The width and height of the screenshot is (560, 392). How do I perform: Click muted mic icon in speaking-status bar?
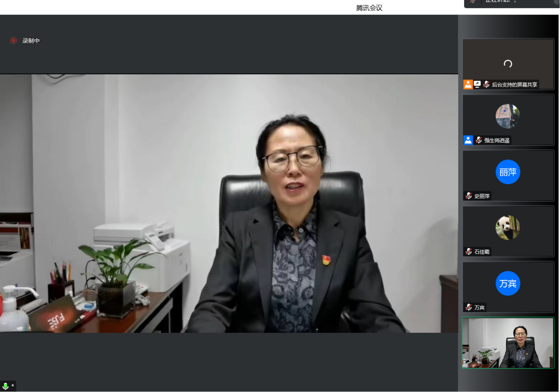coord(472,2)
